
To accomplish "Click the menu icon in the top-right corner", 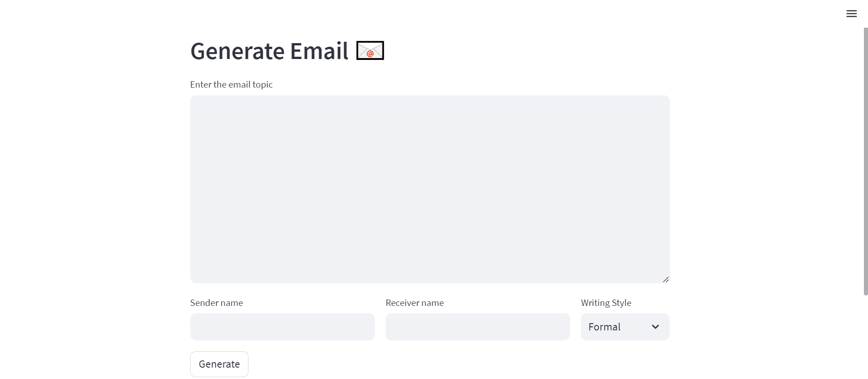I will click(x=851, y=14).
